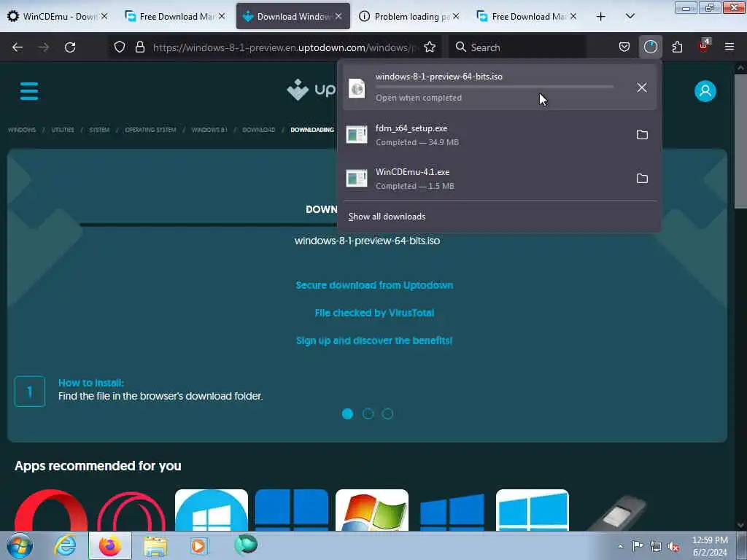The height and width of the screenshot is (560, 747).
Task: Open the Windows Start button
Action: [x=20, y=545]
